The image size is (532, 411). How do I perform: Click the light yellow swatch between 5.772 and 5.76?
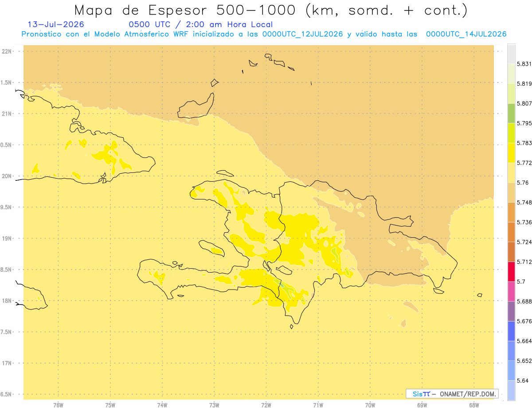511,172
